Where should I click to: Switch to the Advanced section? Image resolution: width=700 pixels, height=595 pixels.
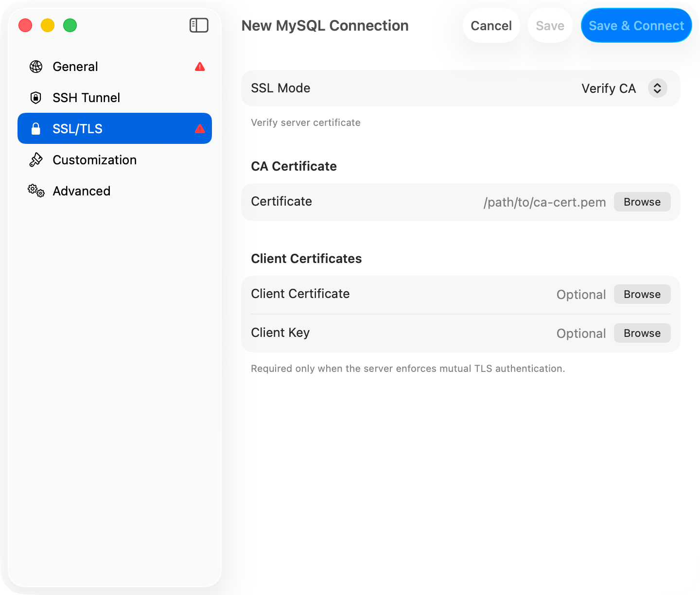115,191
